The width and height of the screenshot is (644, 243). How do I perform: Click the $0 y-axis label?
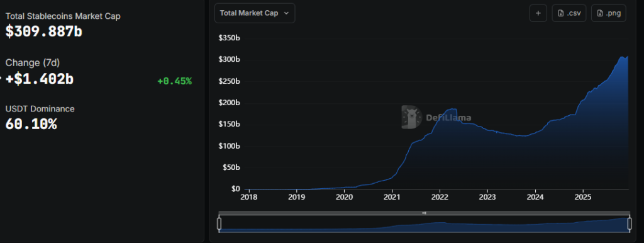236,189
